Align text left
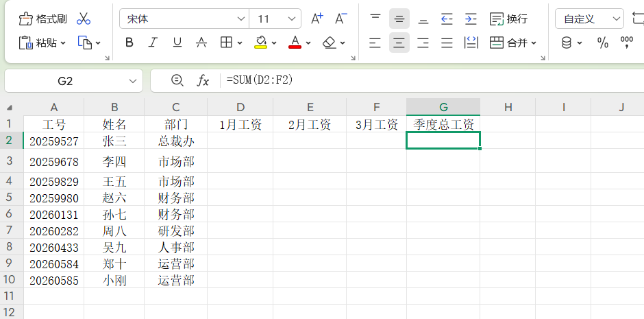Screen dimensions: 644x319 point(375,43)
